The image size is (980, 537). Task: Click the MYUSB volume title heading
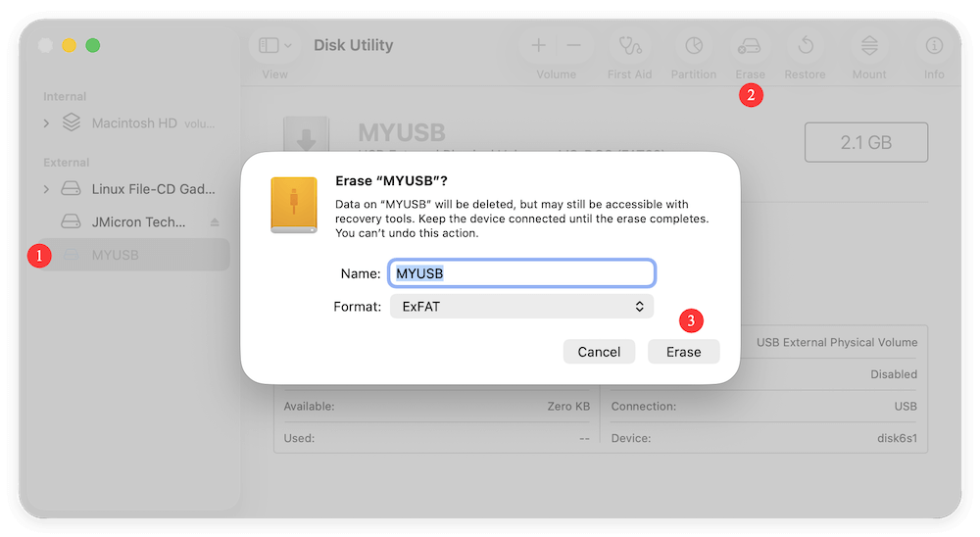[x=401, y=132]
